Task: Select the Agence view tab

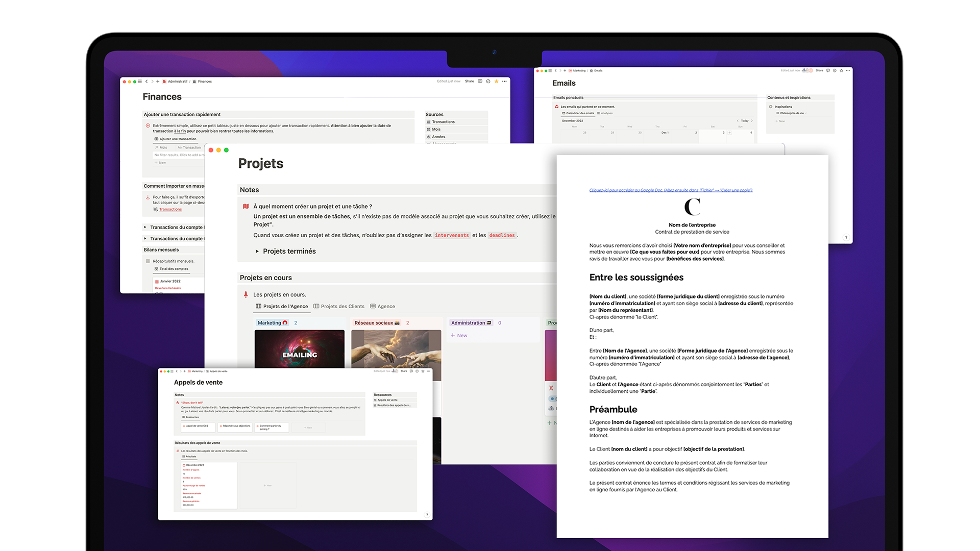Action: pyautogui.click(x=383, y=306)
